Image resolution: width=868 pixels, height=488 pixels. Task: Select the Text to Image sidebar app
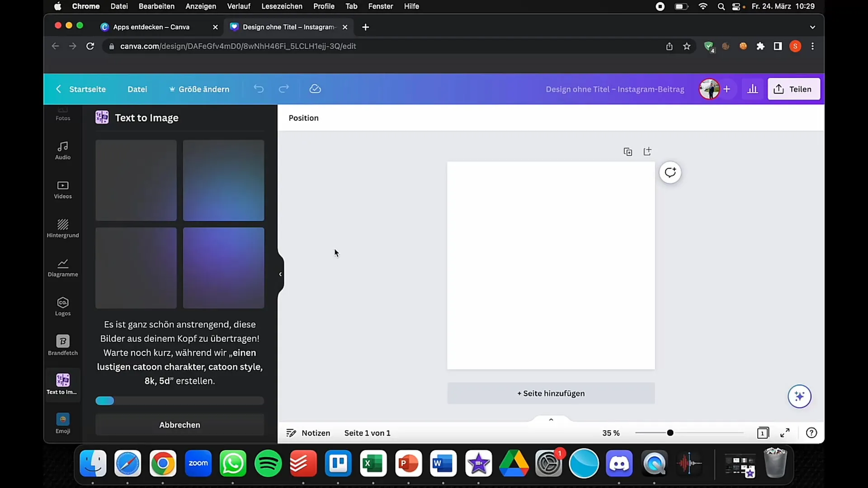pos(63,385)
